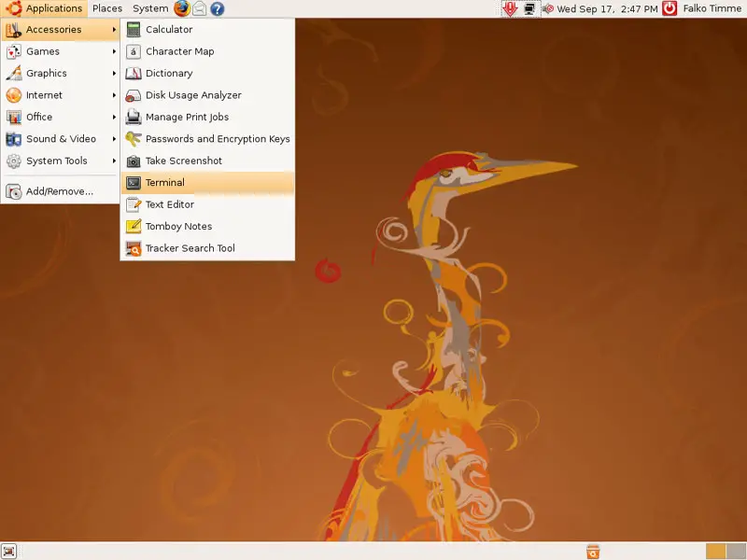
Task: Click the Character Map icon
Action: pos(134,51)
